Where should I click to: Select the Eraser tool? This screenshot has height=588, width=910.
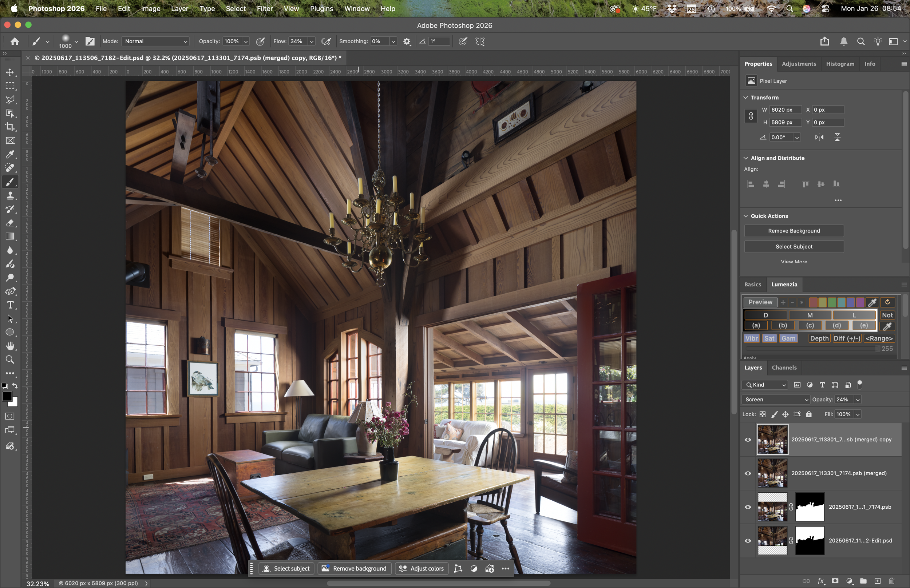pyautogui.click(x=10, y=223)
